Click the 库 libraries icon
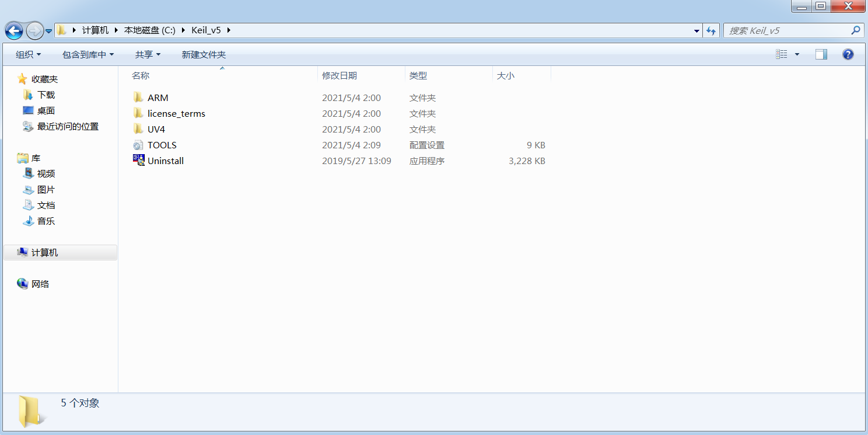 pyautogui.click(x=23, y=158)
